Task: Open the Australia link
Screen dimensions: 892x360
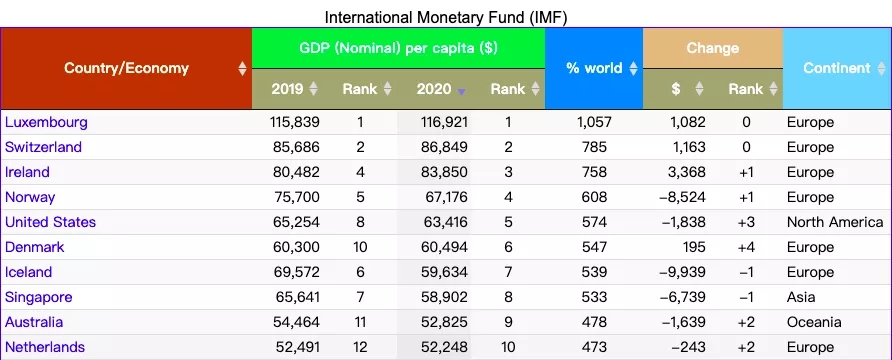Action: 34,322
